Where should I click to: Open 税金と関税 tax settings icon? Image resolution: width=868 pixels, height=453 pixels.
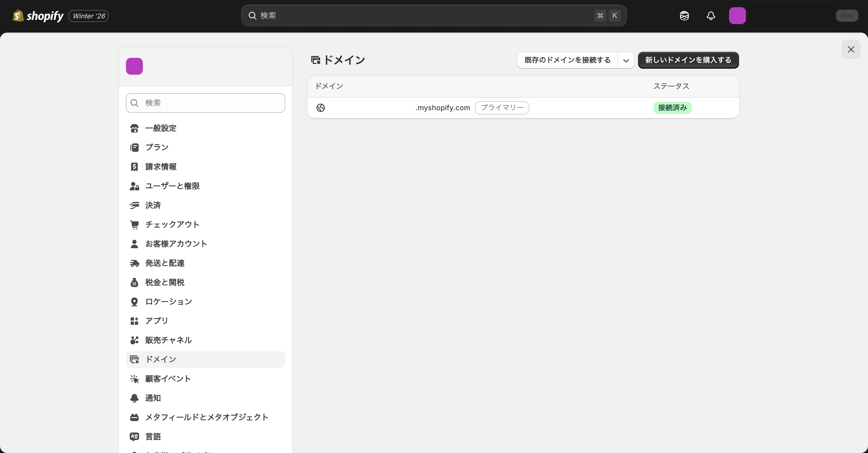point(134,282)
